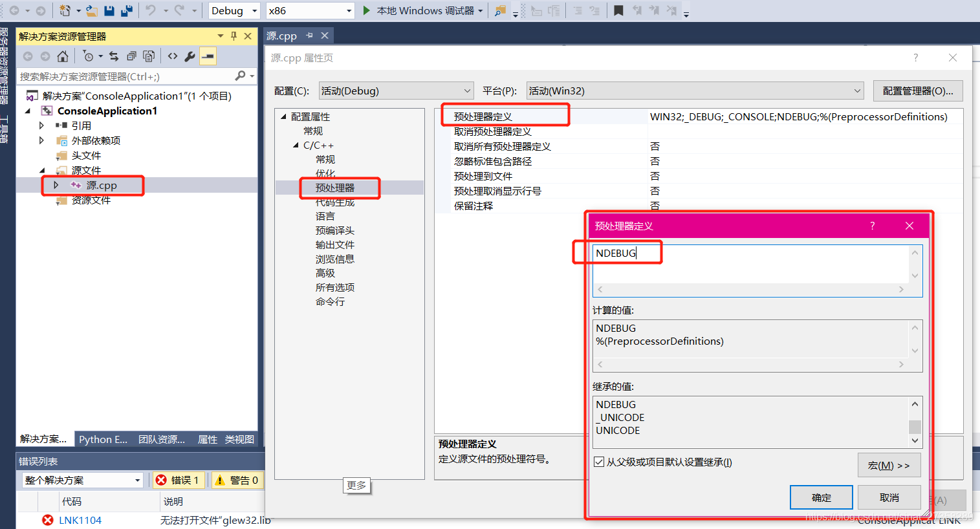Click the Solution Explorer search field
The height and width of the screenshot is (529, 980).
pos(125,76)
